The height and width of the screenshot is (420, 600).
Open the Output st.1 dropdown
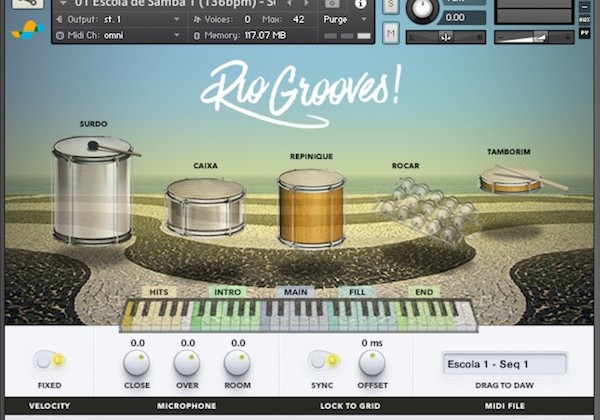[176, 19]
